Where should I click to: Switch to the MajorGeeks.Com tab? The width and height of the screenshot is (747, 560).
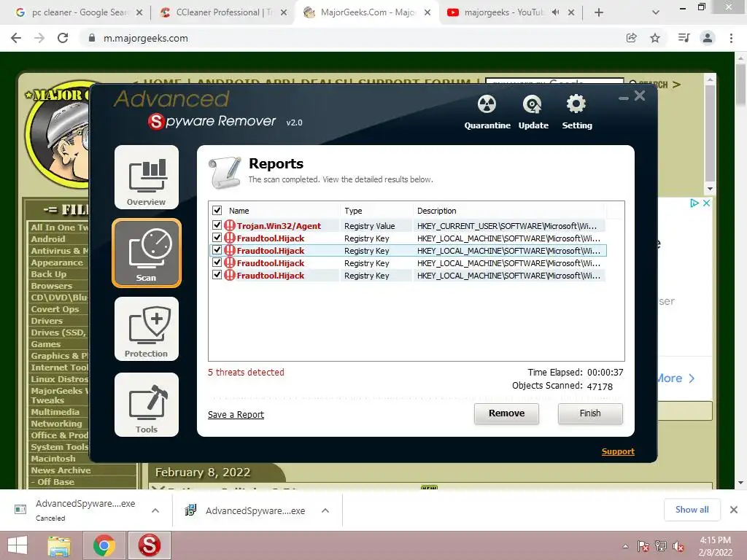point(367,12)
